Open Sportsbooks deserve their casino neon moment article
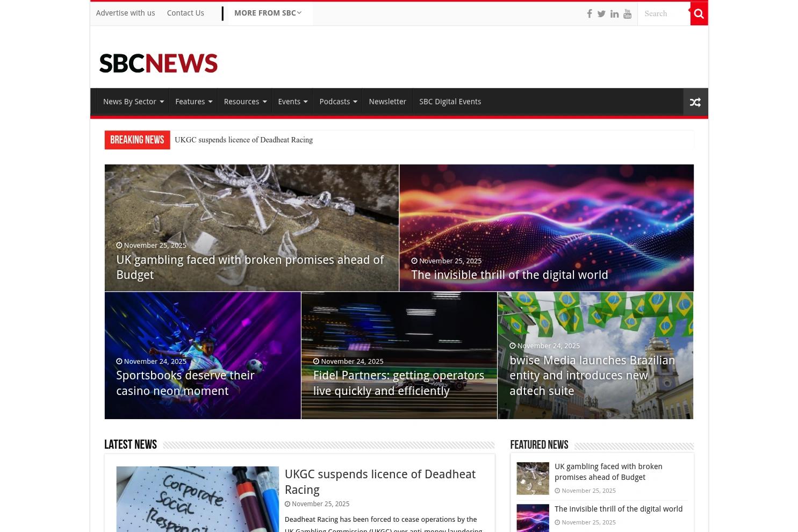Screen dimensions: 798x532 pyautogui.click(x=185, y=383)
